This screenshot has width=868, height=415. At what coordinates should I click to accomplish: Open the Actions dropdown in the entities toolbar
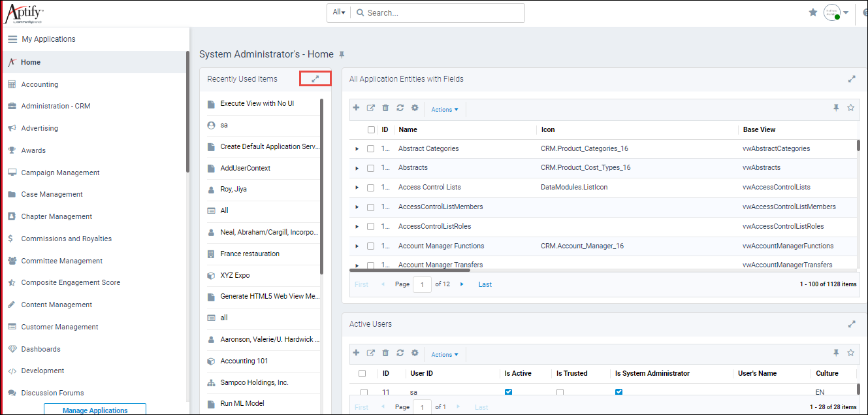pos(445,109)
